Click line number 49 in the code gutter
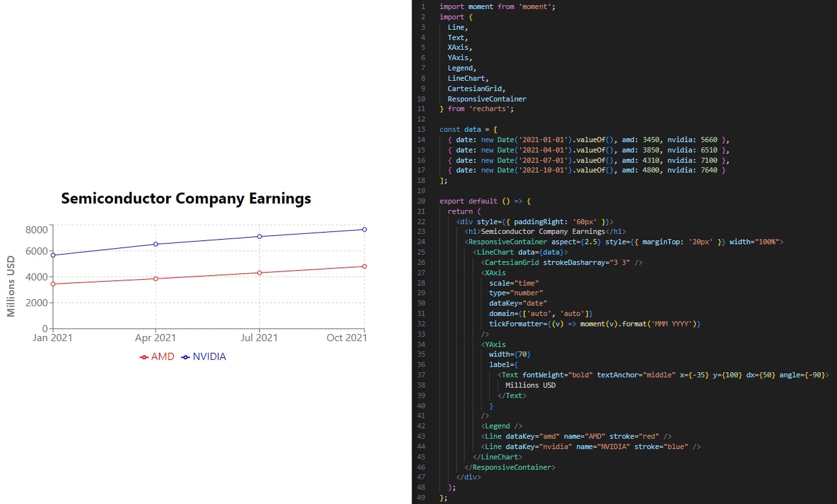 (x=421, y=498)
